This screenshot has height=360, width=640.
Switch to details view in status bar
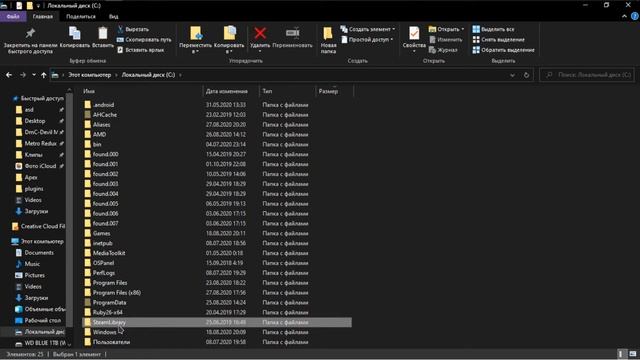coord(620,354)
